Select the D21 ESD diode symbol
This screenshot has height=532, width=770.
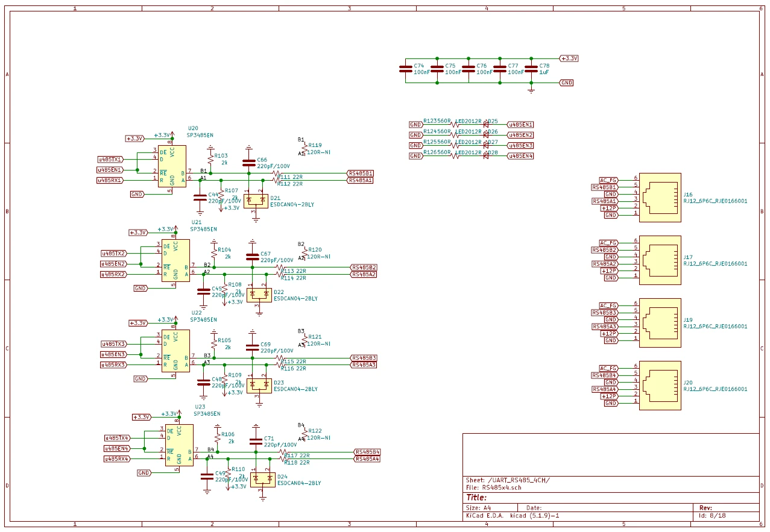pos(256,201)
